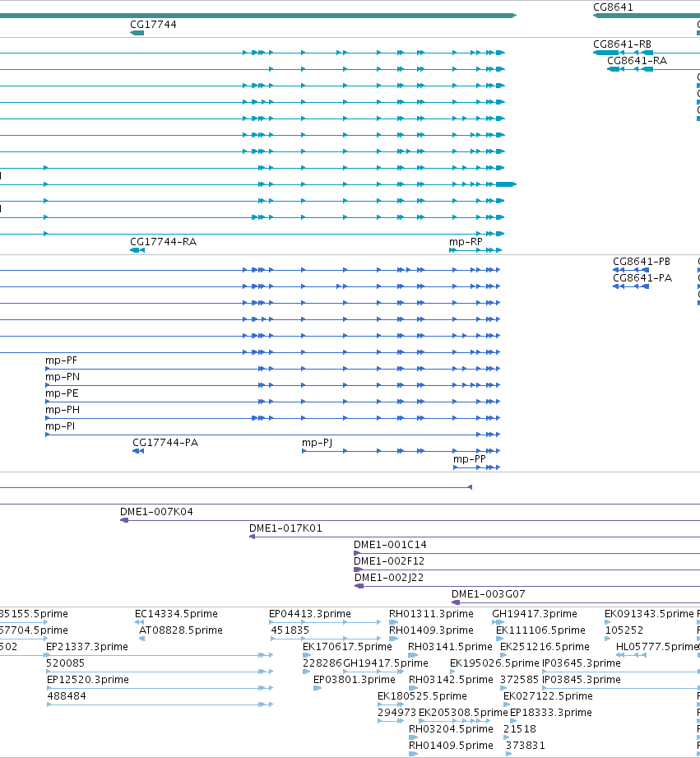Image resolution: width=700 pixels, height=758 pixels.
Task: Select EST HL05777.5prime
Action: pyautogui.click(x=657, y=647)
